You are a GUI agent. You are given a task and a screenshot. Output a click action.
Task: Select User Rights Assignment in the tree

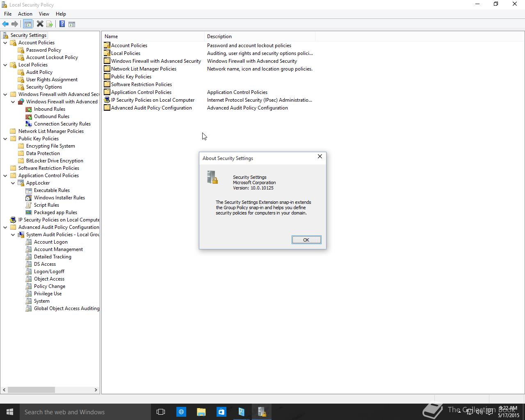tap(52, 80)
